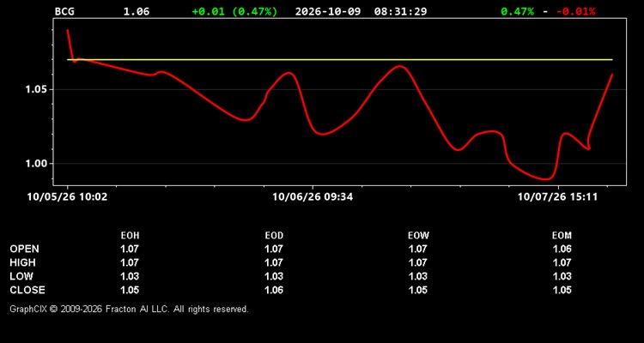Click the red -0.01% value

click(x=576, y=11)
